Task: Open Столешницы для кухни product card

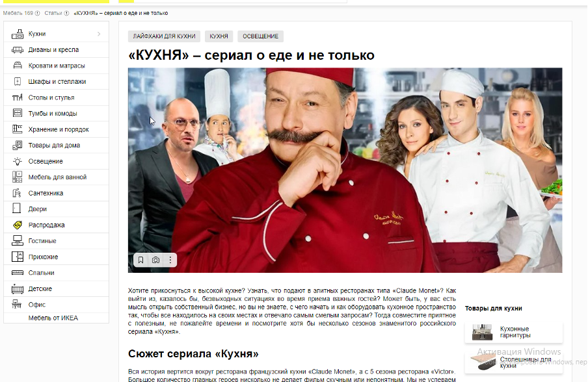Action: click(514, 363)
